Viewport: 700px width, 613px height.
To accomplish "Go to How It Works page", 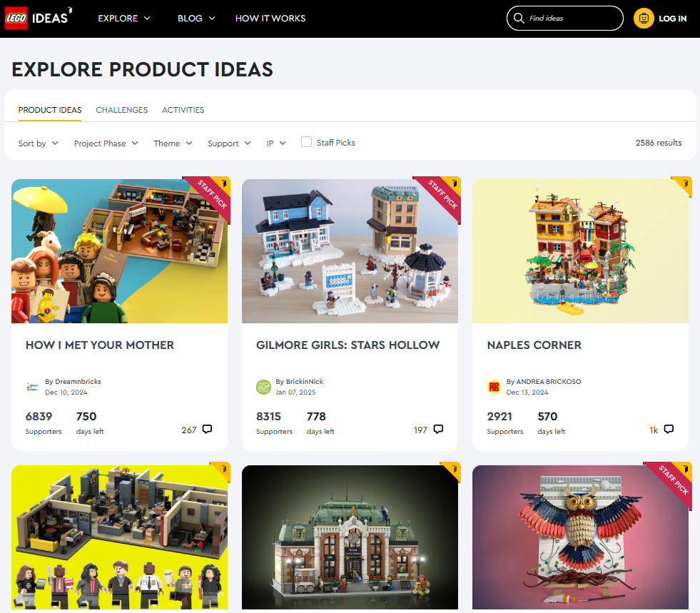I will (x=270, y=19).
